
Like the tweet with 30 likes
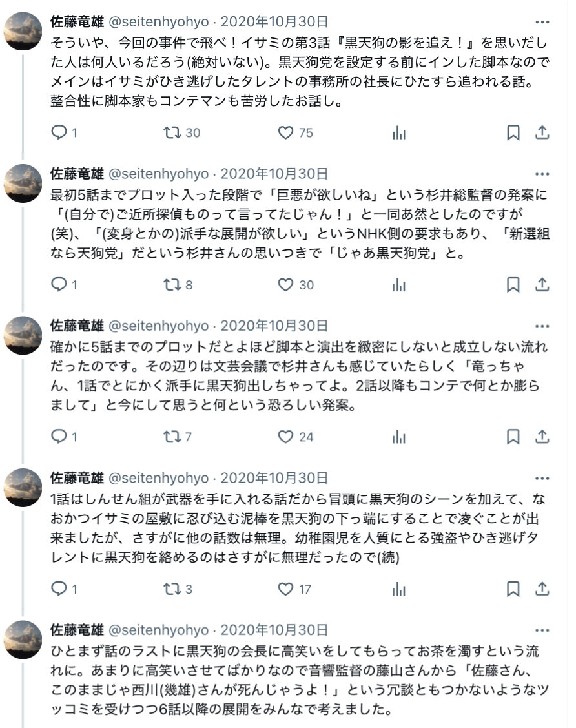[x=285, y=285]
